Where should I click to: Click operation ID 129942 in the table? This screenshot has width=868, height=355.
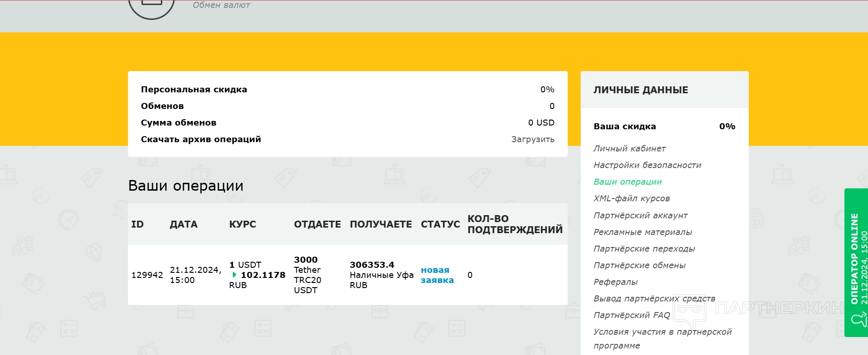(147, 275)
